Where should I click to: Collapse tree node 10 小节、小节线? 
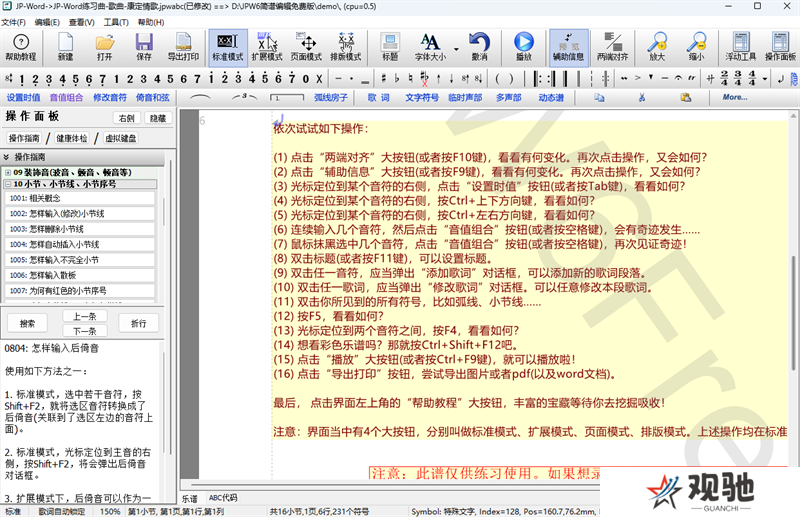8,184
